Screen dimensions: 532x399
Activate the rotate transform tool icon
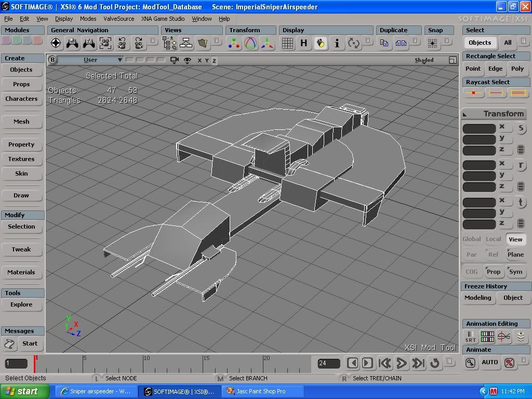[250, 43]
